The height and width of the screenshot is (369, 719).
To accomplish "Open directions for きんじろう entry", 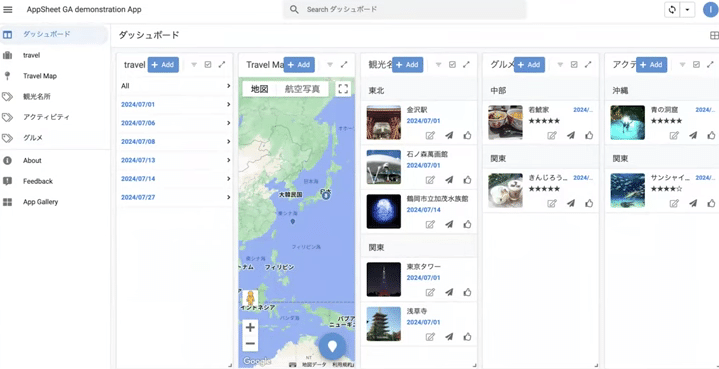I will pos(571,203).
